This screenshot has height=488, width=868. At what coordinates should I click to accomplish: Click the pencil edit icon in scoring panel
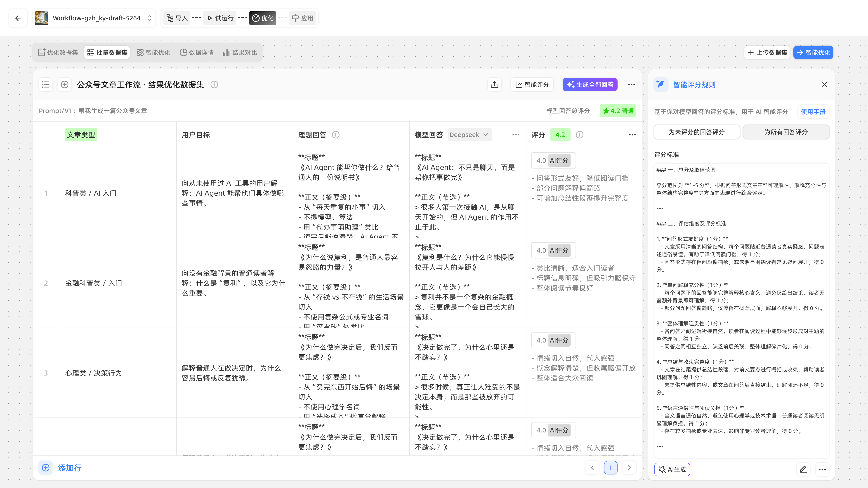point(803,469)
